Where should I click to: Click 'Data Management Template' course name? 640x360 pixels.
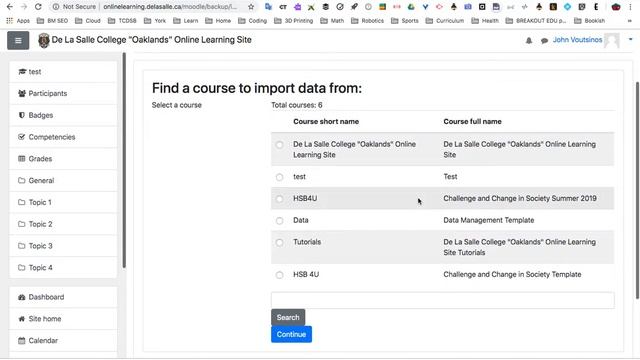(x=489, y=220)
